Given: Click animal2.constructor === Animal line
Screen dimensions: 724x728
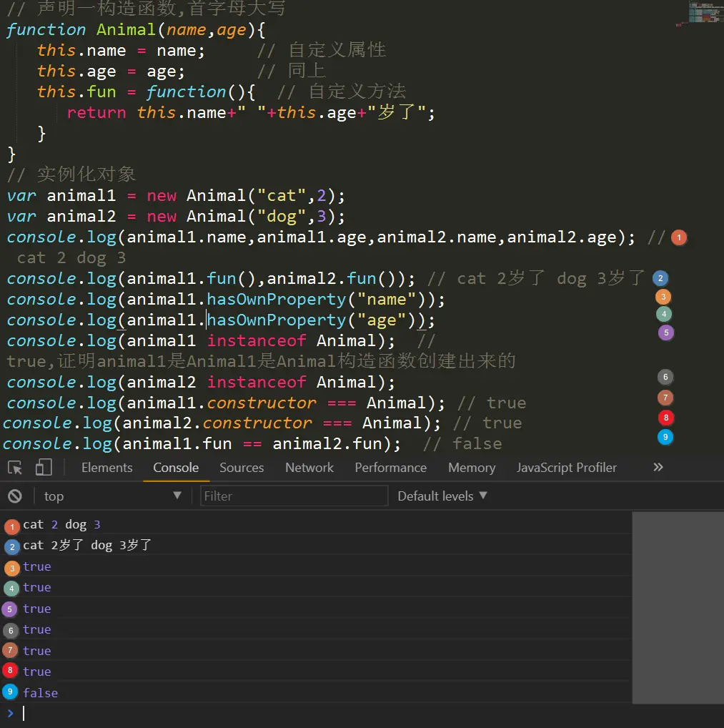Looking at the screenshot, I should tap(222, 423).
